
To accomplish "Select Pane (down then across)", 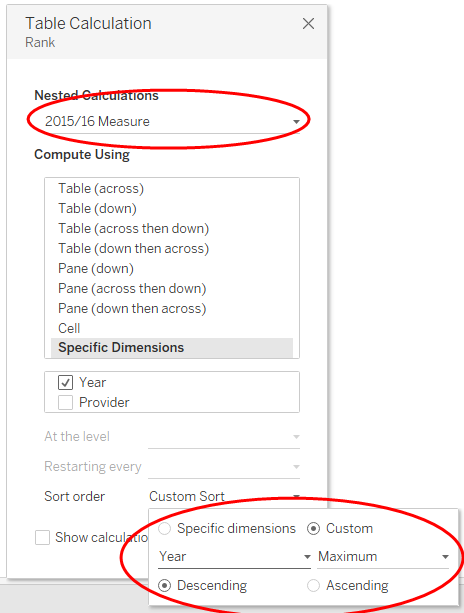I will [x=132, y=308].
